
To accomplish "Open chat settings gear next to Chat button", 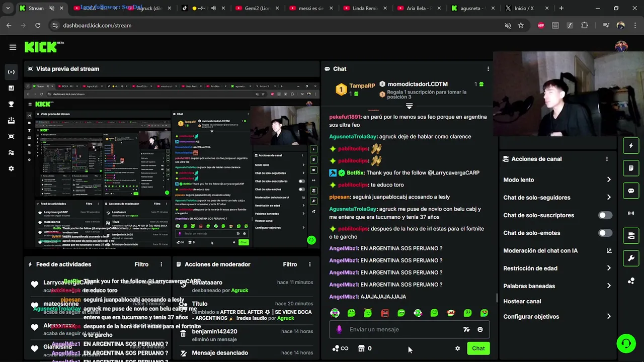I will point(457,348).
